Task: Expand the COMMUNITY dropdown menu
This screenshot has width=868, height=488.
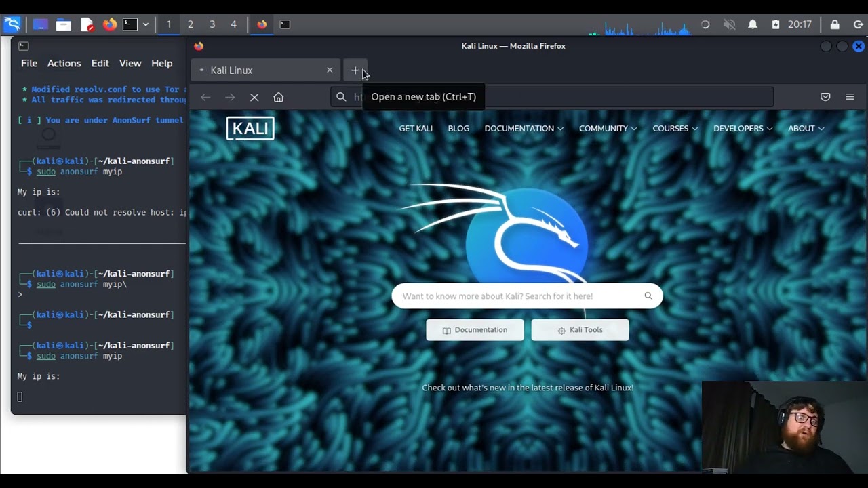Action: [608, 128]
